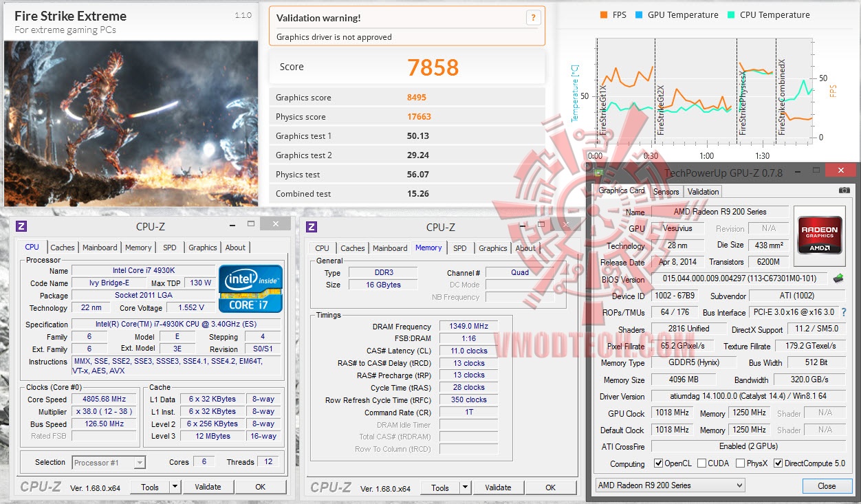
Task: Click the Z icon of the CPU-Z processor window
Action: [x=21, y=226]
